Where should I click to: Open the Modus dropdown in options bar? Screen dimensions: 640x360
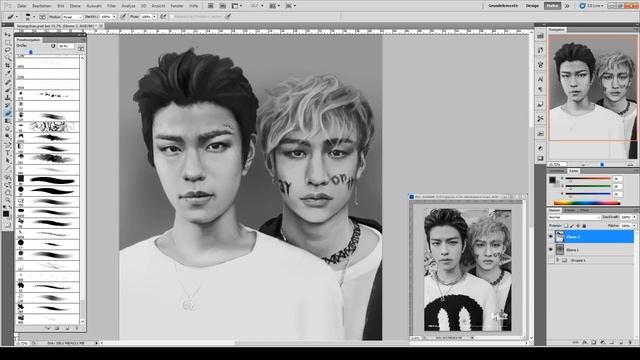[x=72, y=17]
